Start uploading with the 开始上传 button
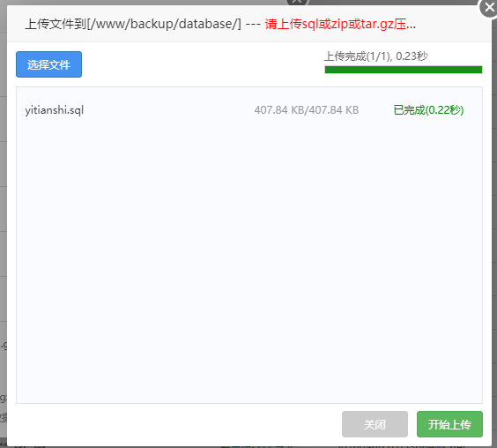This screenshot has height=448, width=497. click(449, 424)
